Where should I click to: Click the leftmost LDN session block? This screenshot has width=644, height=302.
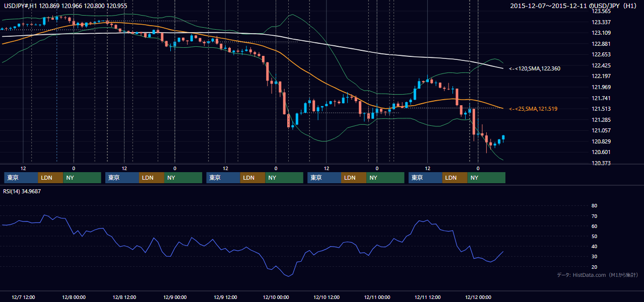pos(51,178)
